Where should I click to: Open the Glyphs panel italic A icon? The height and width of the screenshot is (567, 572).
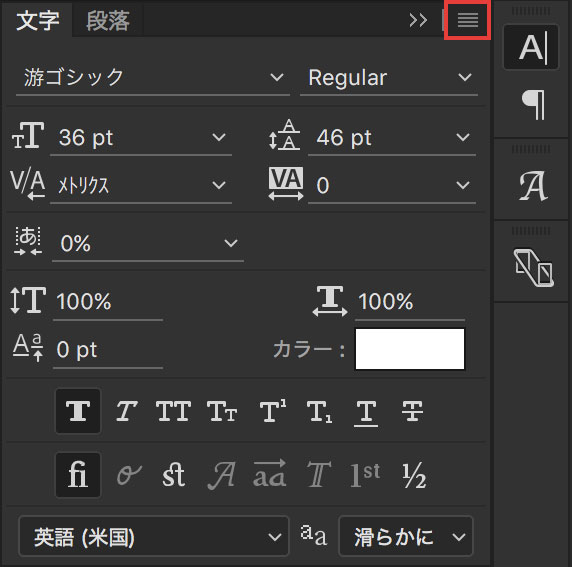pyautogui.click(x=533, y=186)
